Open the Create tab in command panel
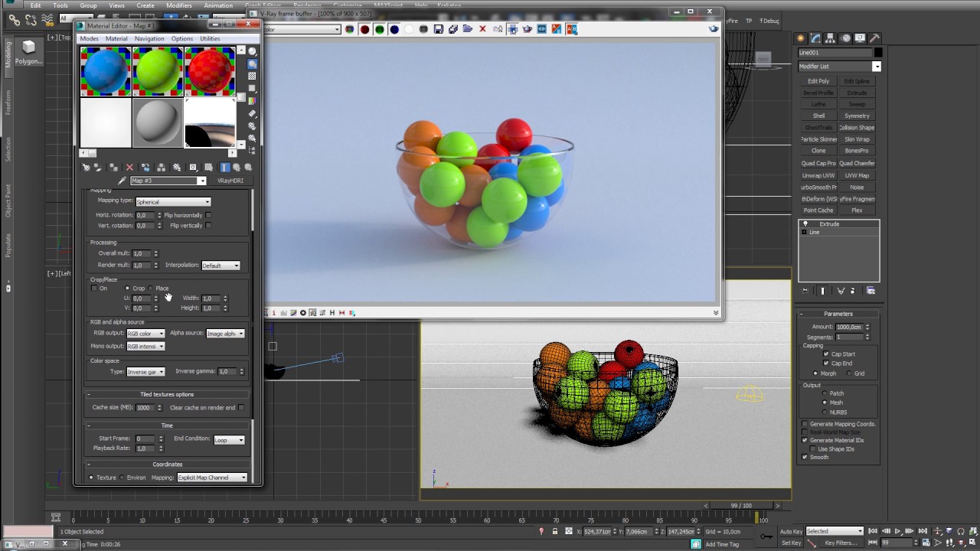980x551 pixels. coord(801,38)
